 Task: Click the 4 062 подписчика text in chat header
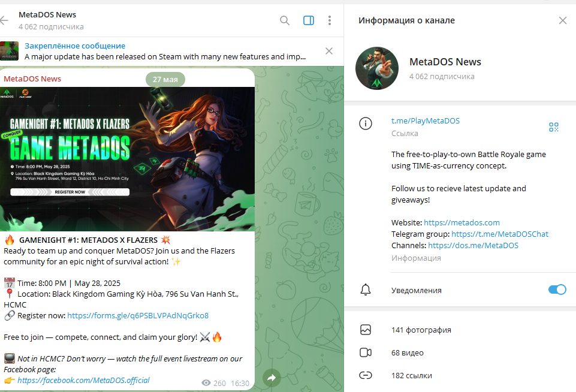[x=51, y=27]
